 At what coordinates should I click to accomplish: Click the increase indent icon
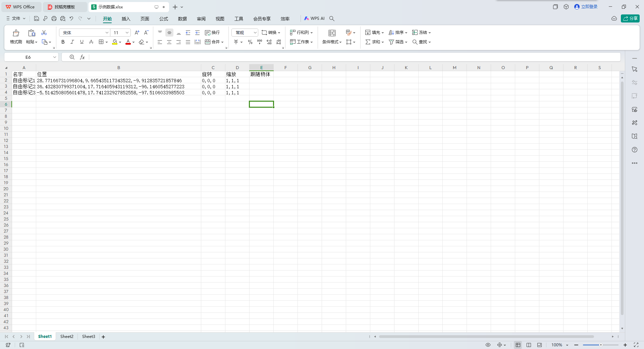point(198,33)
